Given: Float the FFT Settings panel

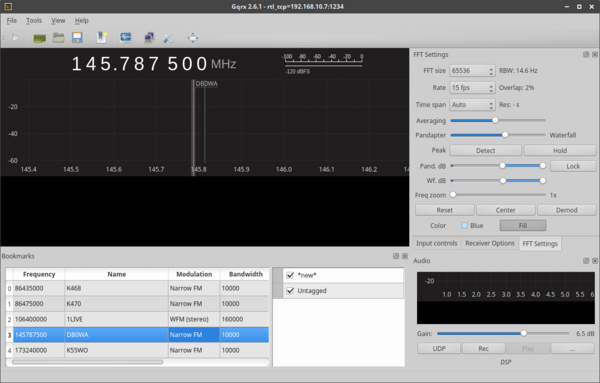Looking at the screenshot, I should [586, 55].
